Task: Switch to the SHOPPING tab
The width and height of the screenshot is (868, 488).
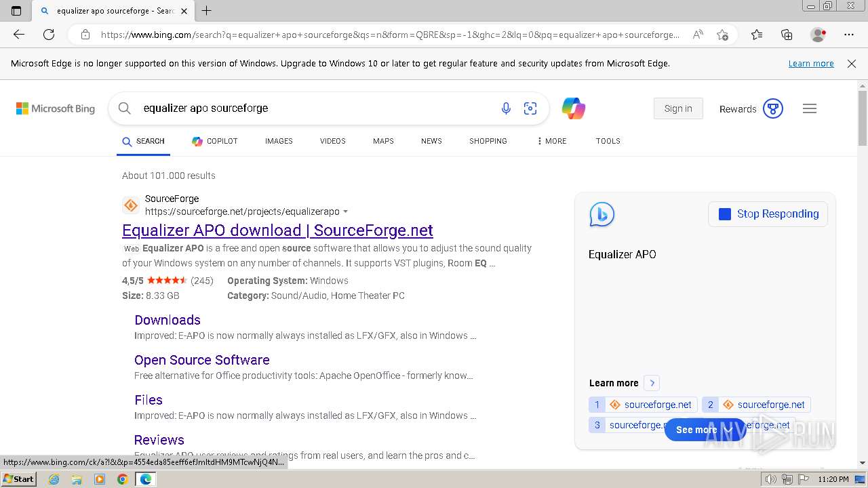Action: point(488,141)
